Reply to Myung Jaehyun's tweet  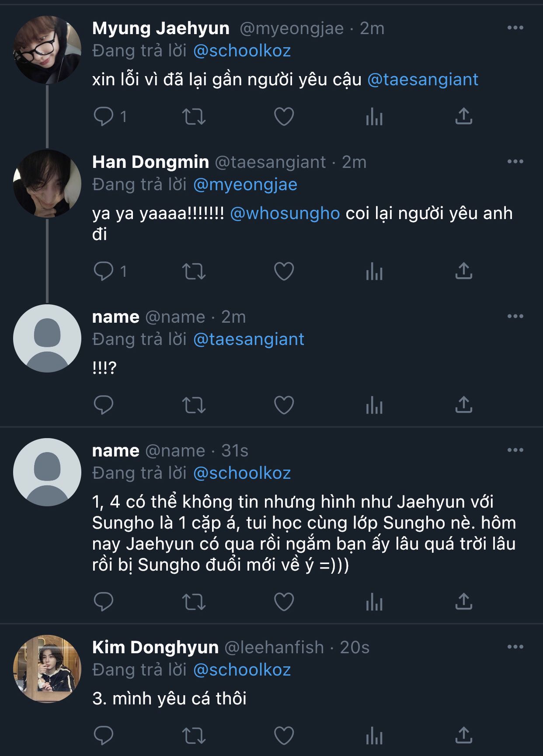pos(104,116)
